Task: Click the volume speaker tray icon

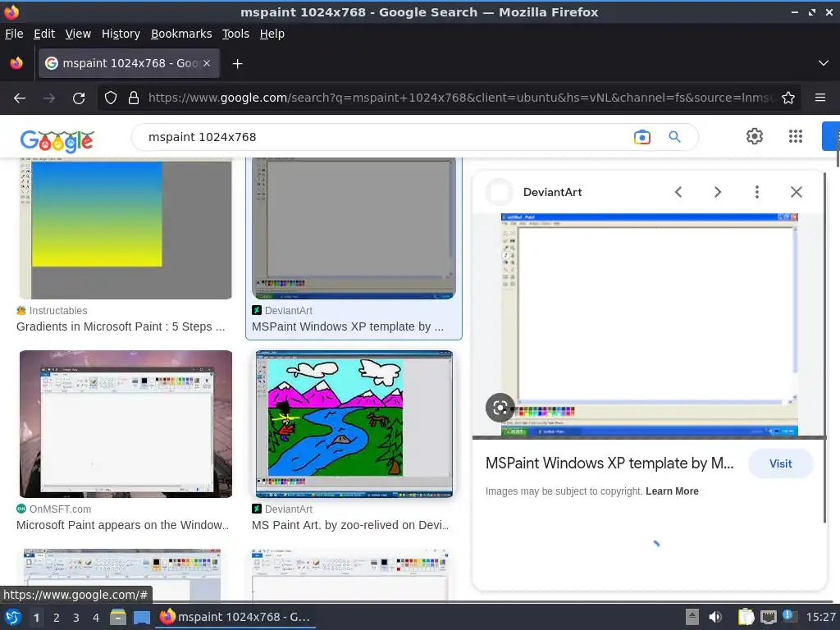Action: [715, 617]
